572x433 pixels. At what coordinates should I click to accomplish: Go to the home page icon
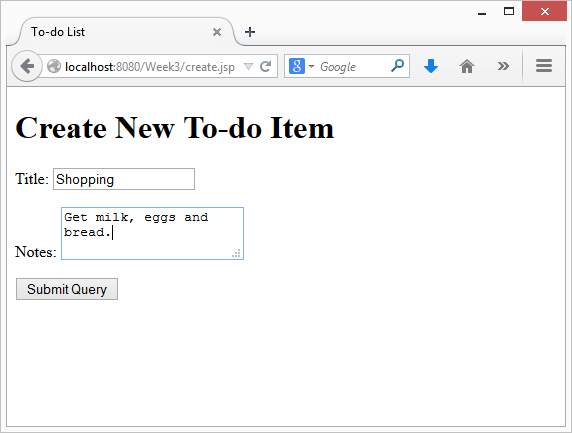click(x=467, y=66)
